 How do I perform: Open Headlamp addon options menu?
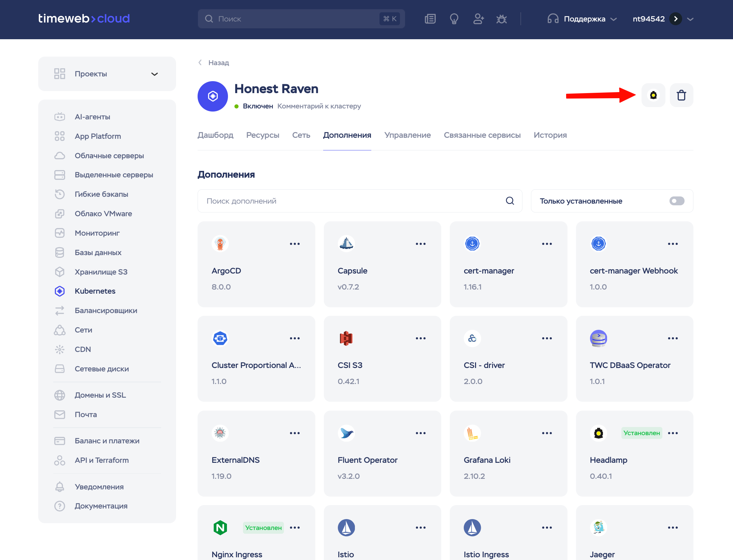tap(673, 433)
